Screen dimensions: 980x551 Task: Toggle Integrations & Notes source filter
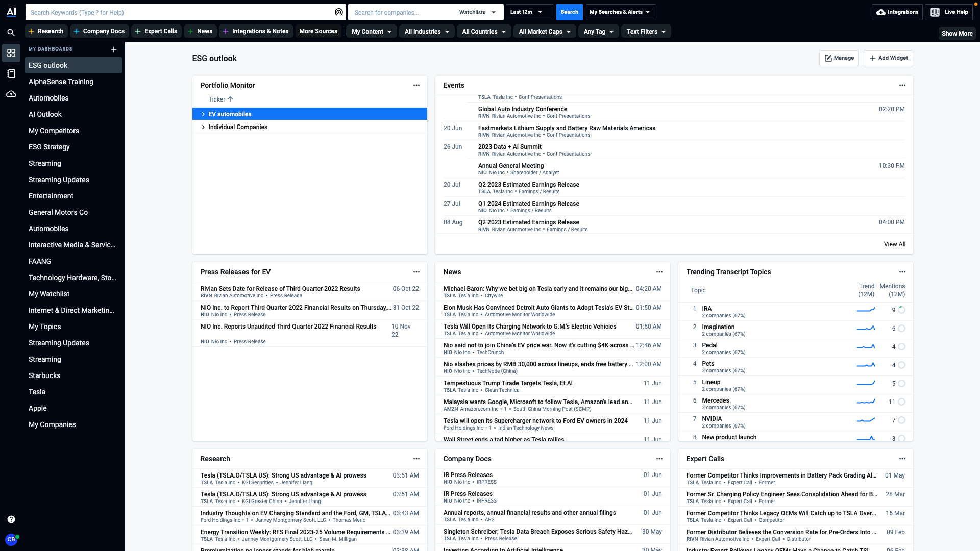click(x=256, y=31)
